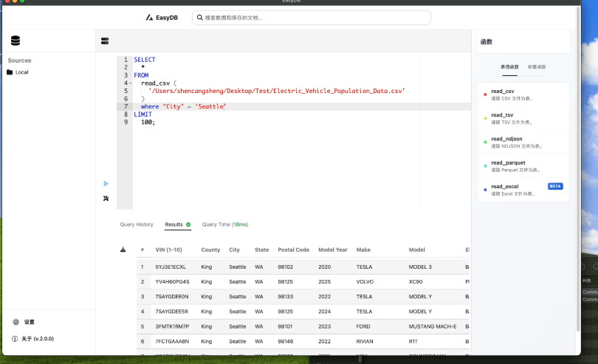Click the search documents input field
The image size is (598, 364).
(314, 18)
